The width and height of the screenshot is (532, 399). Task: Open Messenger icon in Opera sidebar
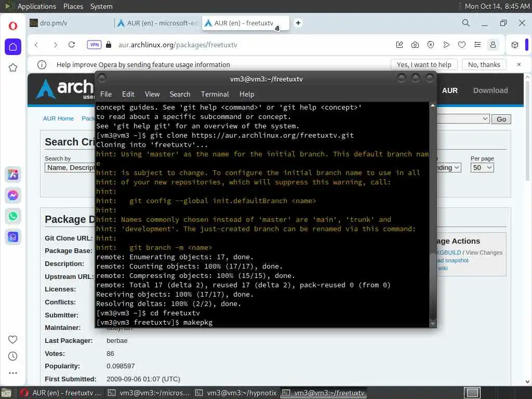tap(13, 195)
